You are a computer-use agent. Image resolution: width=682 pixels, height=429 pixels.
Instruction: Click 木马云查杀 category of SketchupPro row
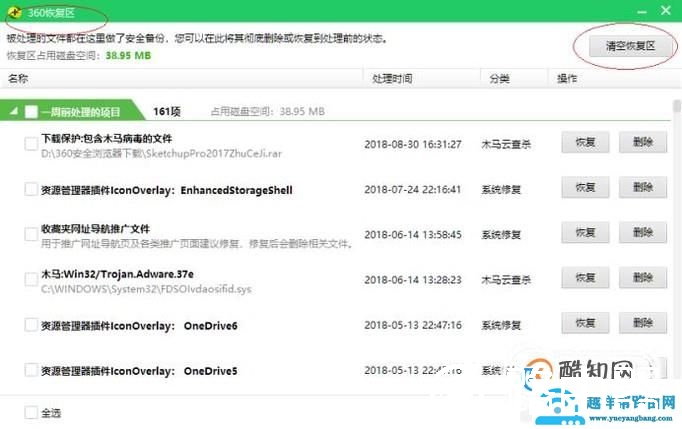tap(506, 144)
